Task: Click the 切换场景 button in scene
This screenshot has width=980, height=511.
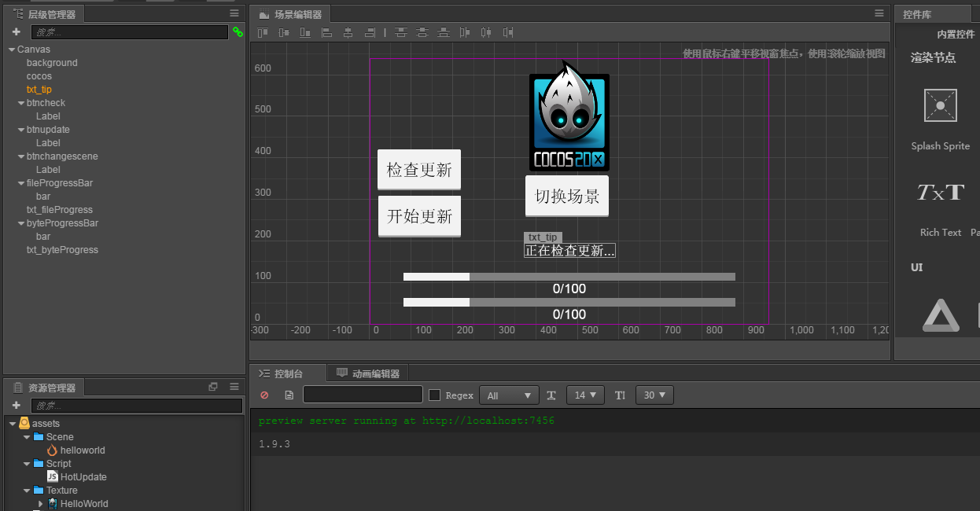Action: click(x=567, y=196)
